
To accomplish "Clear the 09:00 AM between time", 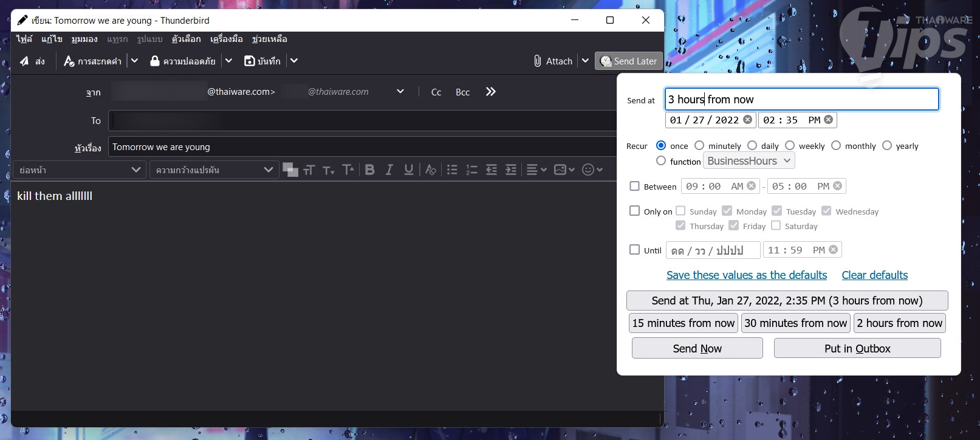I will coord(752,186).
